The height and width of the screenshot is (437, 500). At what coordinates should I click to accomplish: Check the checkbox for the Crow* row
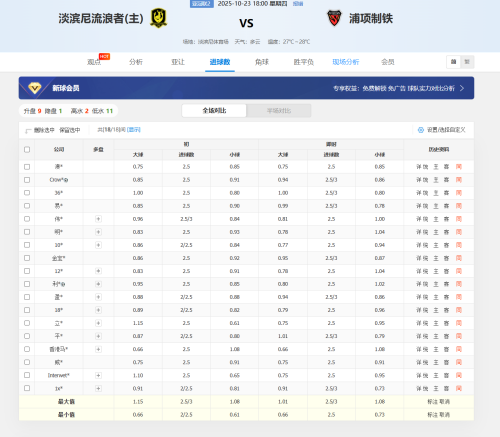[x=27, y=180]
